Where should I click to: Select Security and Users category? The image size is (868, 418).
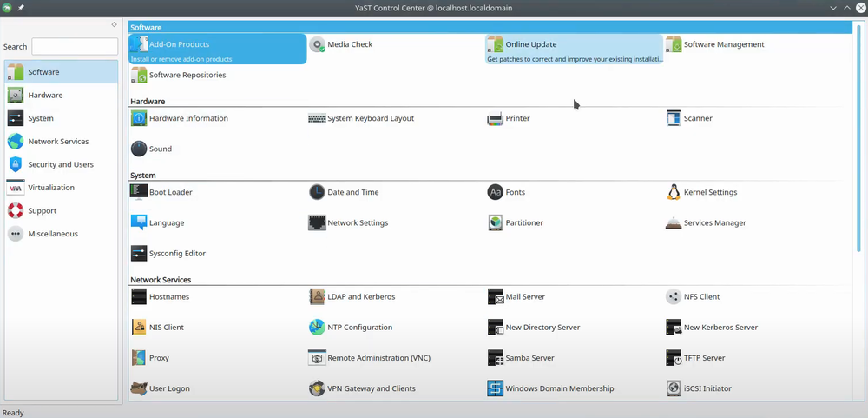coord(62,164)
